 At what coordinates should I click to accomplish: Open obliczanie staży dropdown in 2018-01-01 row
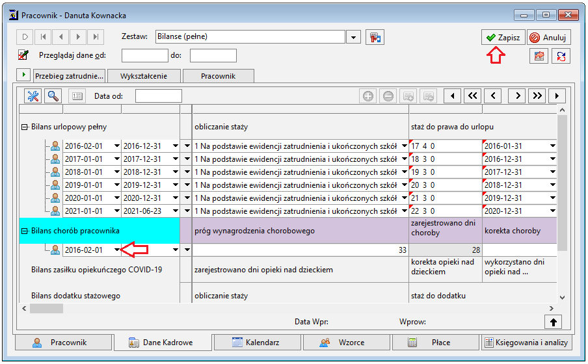pos(405,172)
